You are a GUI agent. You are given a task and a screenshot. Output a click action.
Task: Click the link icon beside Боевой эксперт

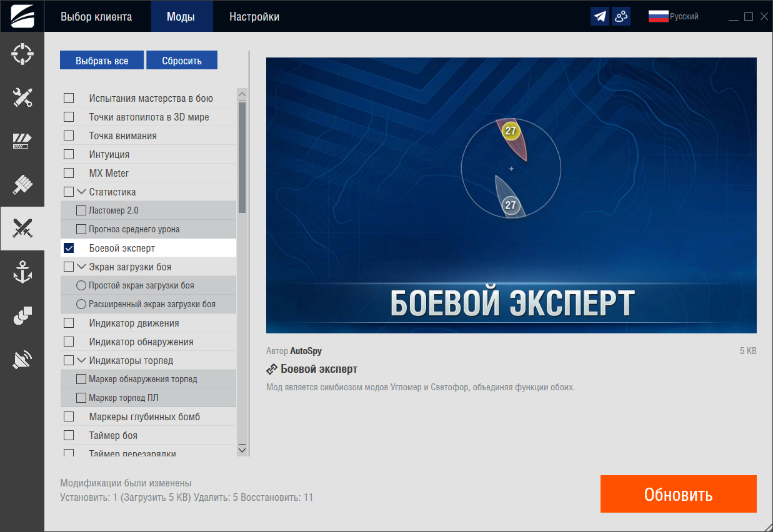click(272, 369)
